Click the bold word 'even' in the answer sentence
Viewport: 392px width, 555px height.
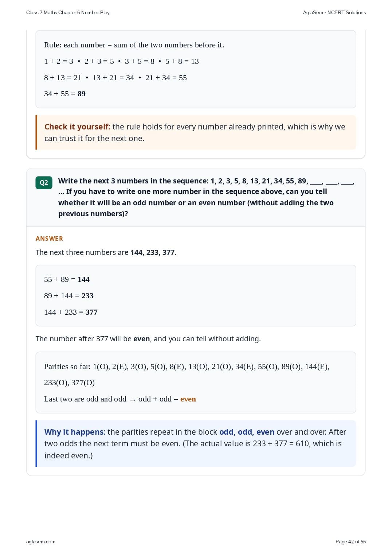coord(142,339)
